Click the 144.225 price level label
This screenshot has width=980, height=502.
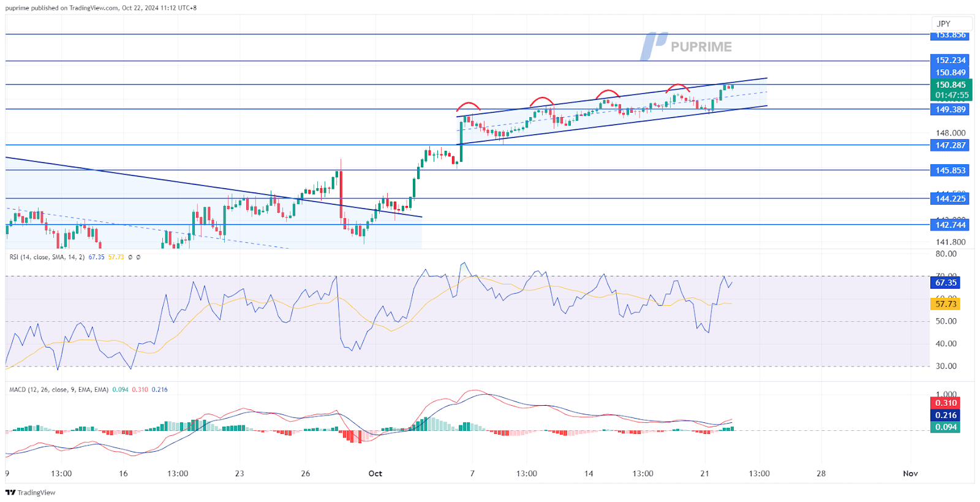click(951, 199)
